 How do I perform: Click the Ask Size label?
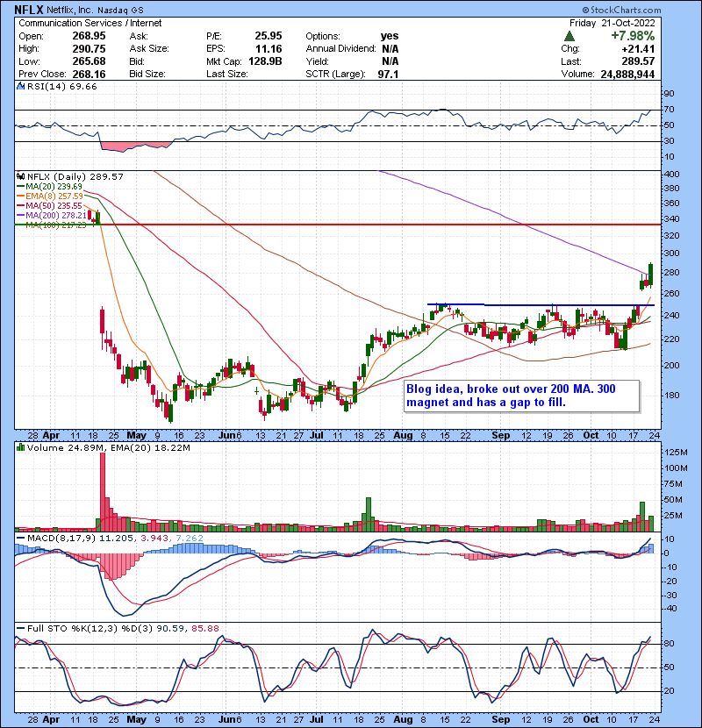click(149, 49)
